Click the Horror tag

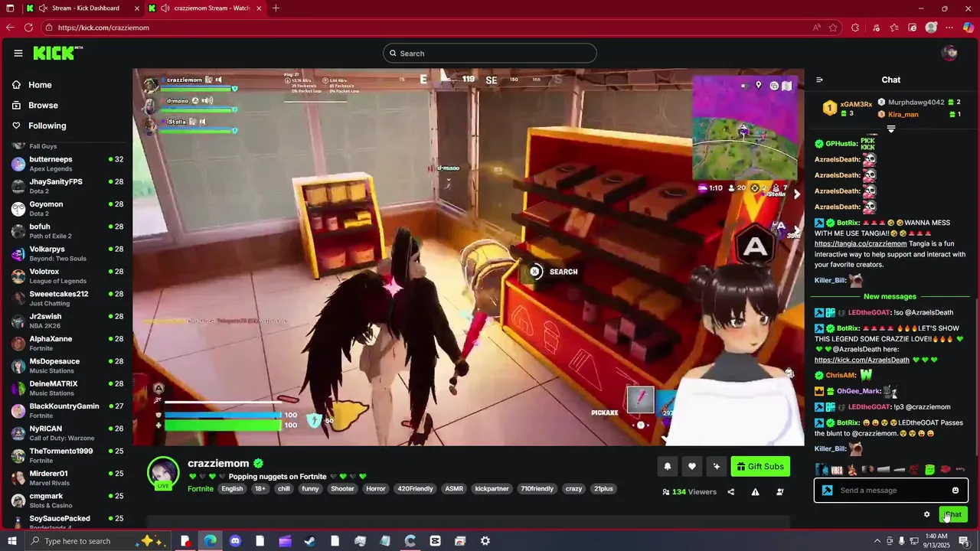(376, 489)
